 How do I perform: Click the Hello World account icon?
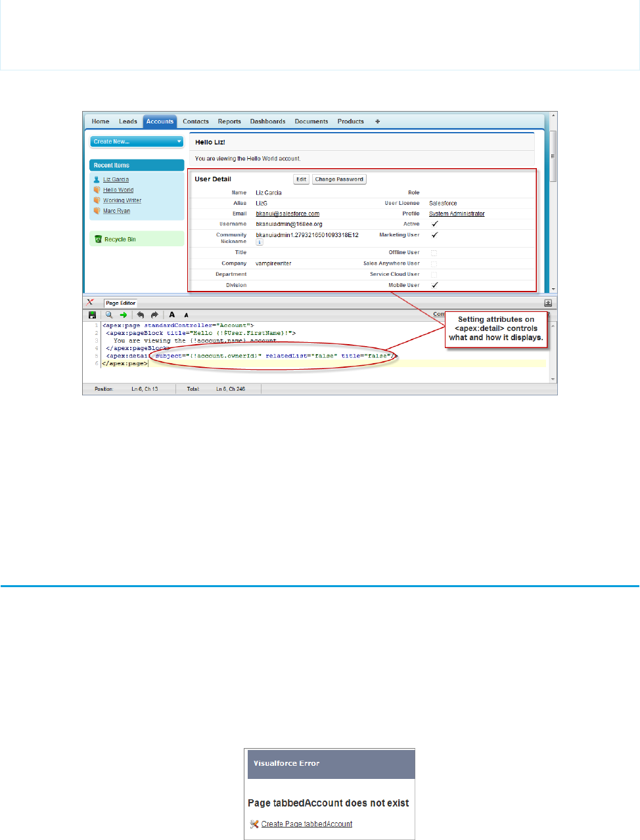click(x=97, y=190)
